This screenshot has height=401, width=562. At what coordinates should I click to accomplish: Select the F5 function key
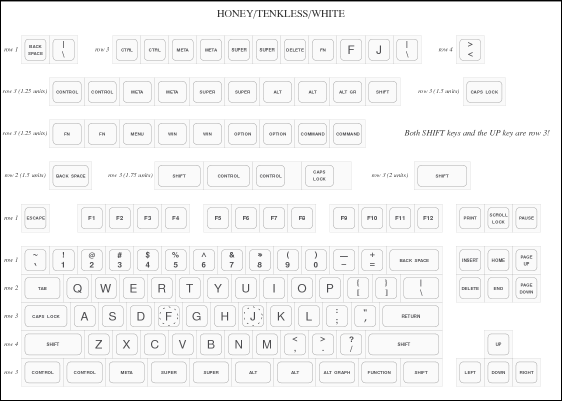(x=218, y=218)
